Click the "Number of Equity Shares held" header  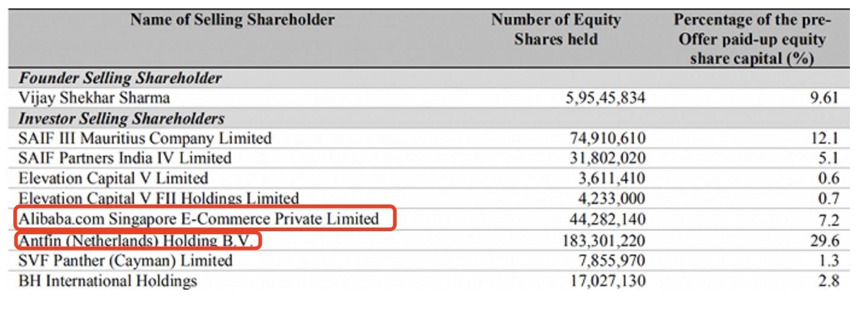point(555,30)
